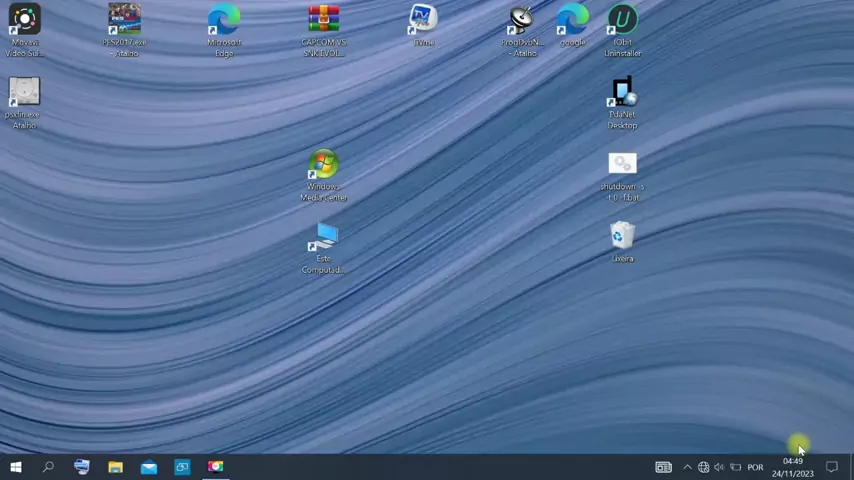
Task: Open the volume control speaker icon
Action: [719, 467]
